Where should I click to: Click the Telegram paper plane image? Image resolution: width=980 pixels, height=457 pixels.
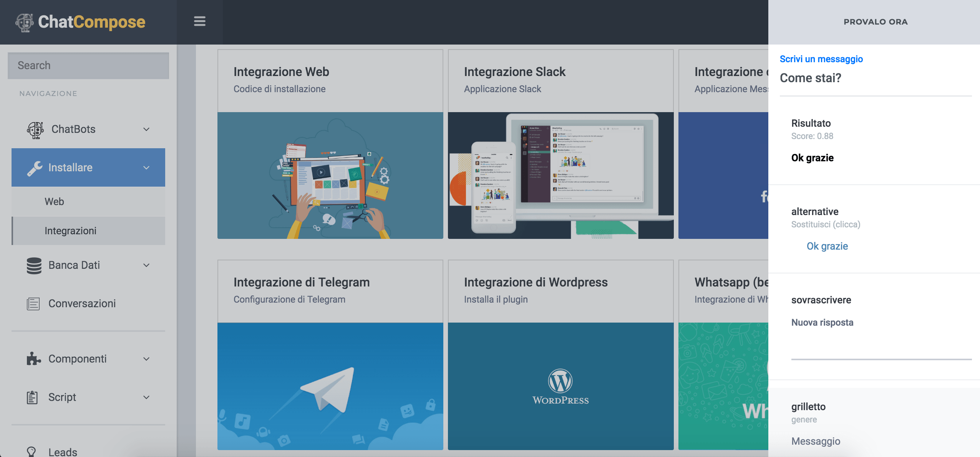coord(330,386)
